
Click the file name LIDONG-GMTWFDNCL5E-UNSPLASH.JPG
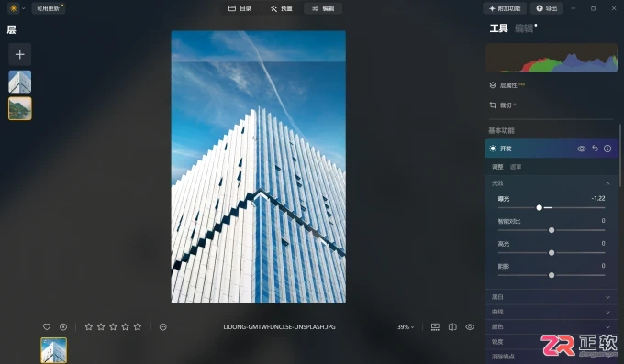(x=279, y=327)
